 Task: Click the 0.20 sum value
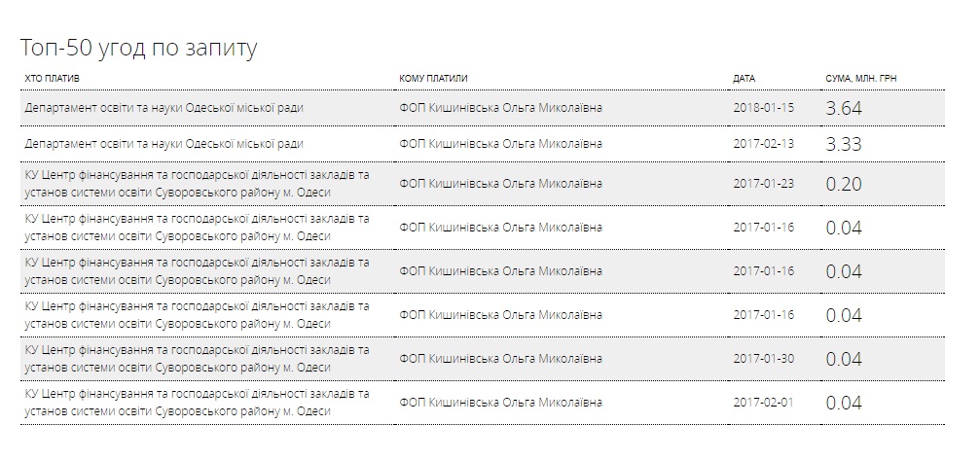point(843,184)
